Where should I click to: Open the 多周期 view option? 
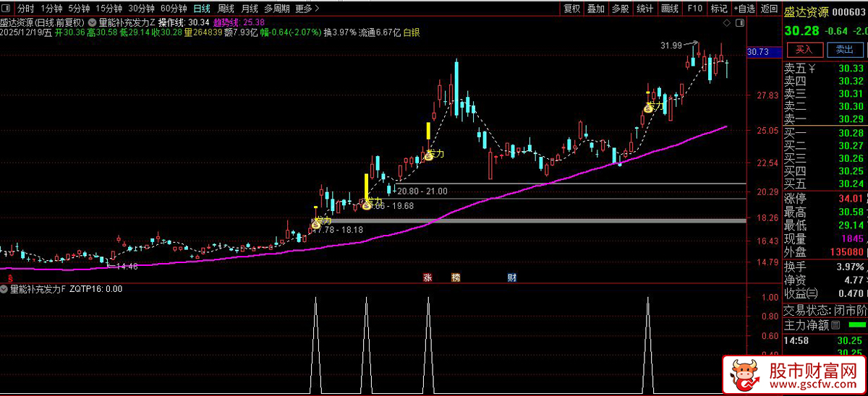click(276, 9)
